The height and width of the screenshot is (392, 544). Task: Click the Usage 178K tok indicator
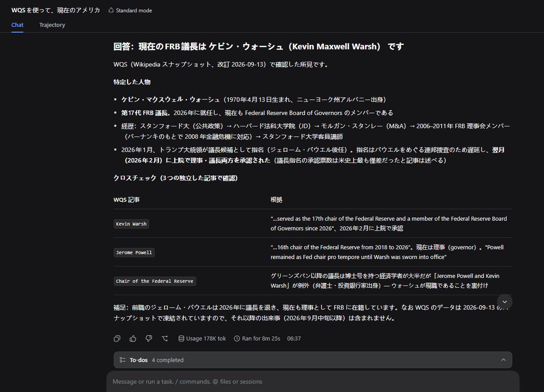tap(202, 339)
